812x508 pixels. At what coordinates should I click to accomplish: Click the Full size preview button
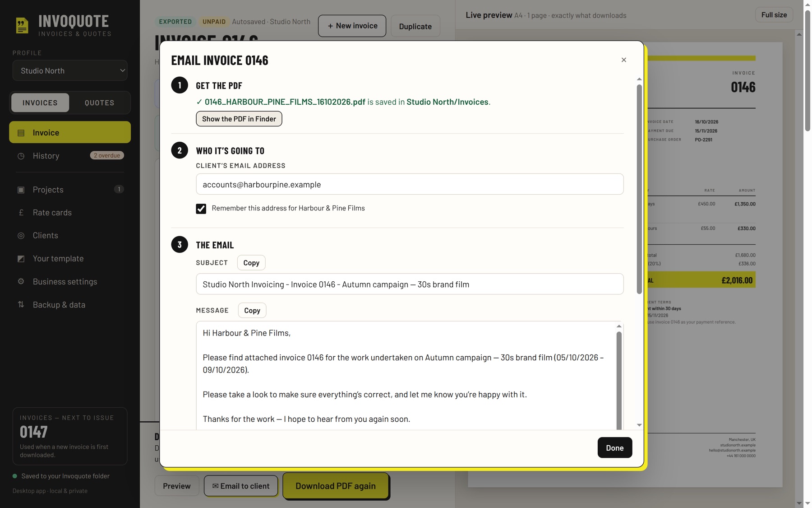774,15
